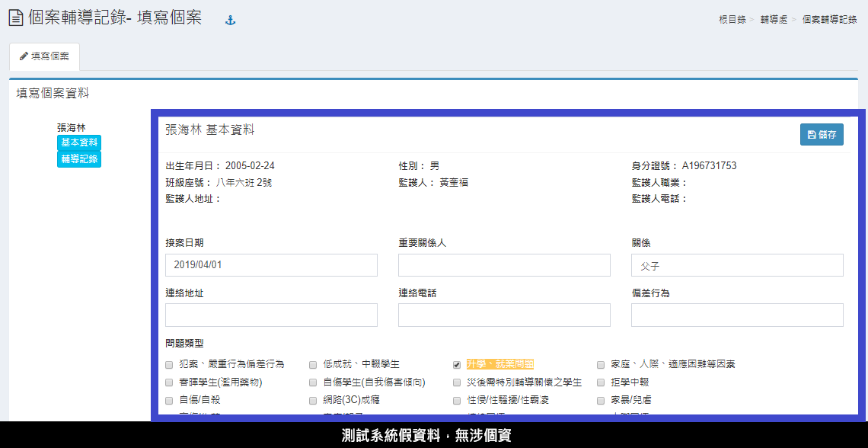Uncheck the 升學、就業問題 checkbox
The height and width of the screenshot is (448, 868).
[457, 364]
